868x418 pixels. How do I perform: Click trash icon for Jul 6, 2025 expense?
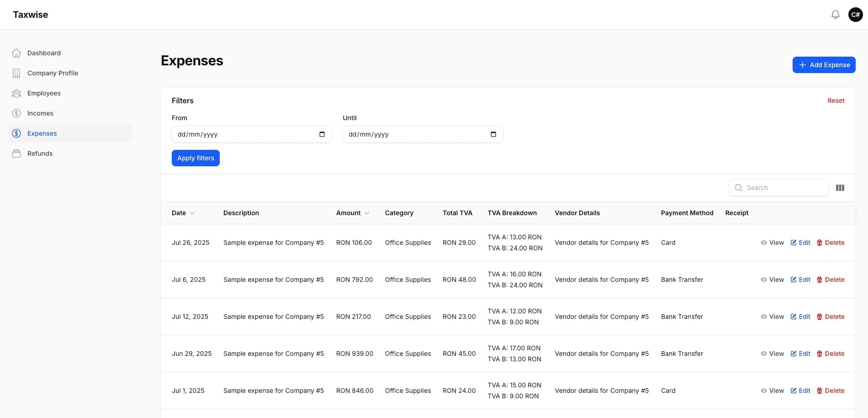point(820,280)
